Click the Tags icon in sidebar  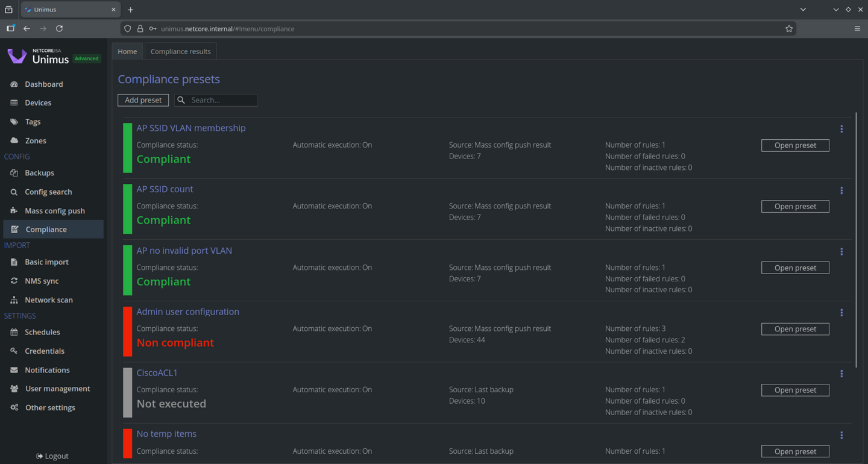[14, 122]
